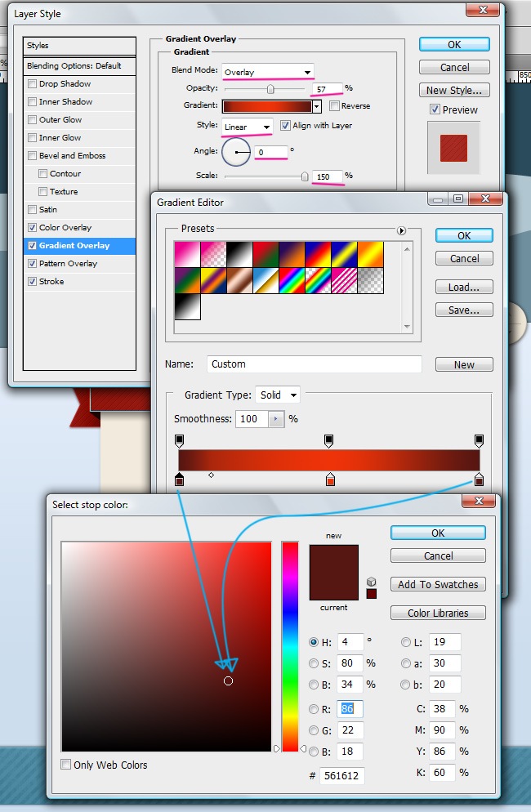Click the web-safe color cube icon
The width and height of the screenshot is (531, 812).
pyautogui.click(x=372, y=582)
